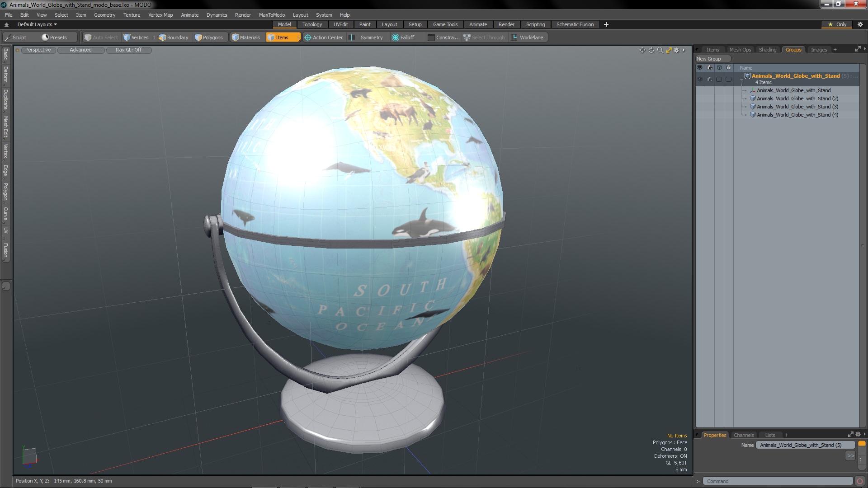The image size is (868, 488).
Task: Maximize the 3D viewport with the yellow arrows icon
Action: pyautogui.click(x=669, y=50)
